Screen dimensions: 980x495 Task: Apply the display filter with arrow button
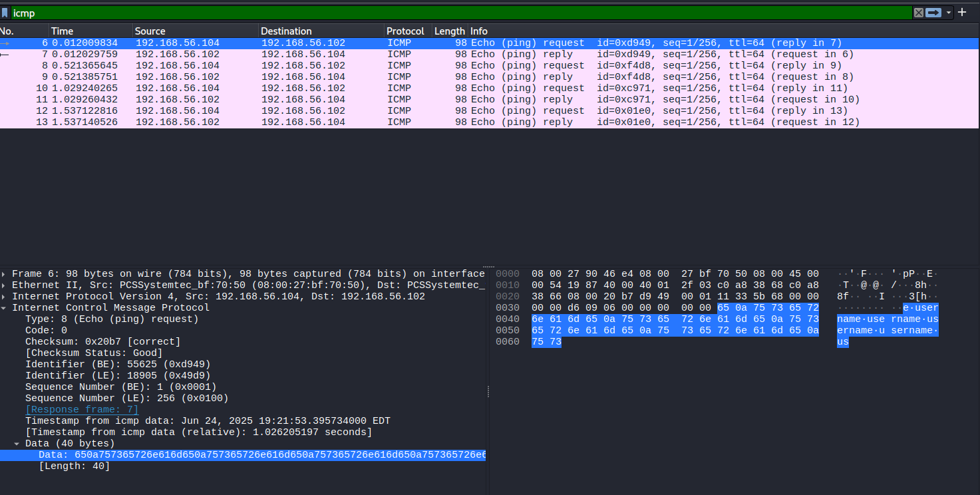click(x=933, y=13)
